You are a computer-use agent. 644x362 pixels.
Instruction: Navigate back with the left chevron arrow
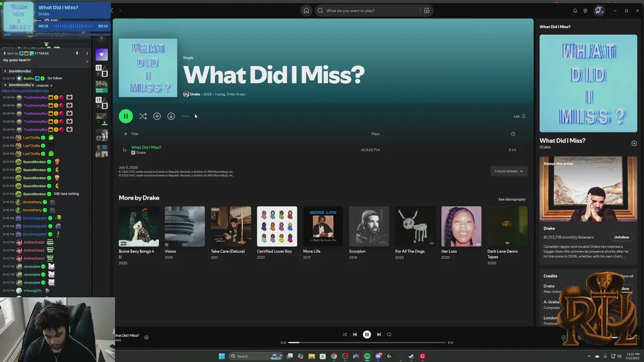(112, 11)
